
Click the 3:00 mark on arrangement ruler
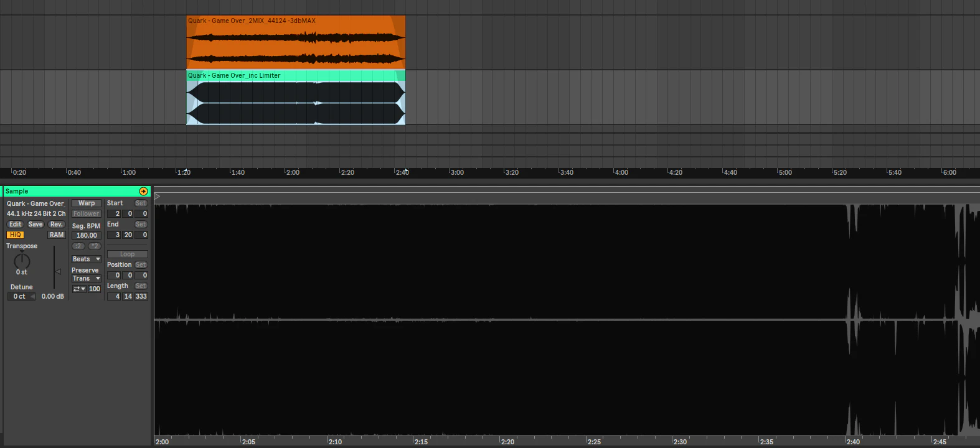pos(457,172)
